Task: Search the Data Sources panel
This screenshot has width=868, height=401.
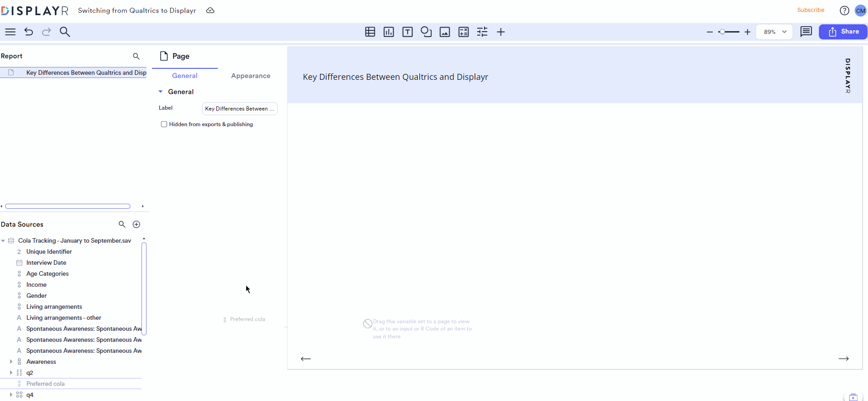Action: pos(122,224)
